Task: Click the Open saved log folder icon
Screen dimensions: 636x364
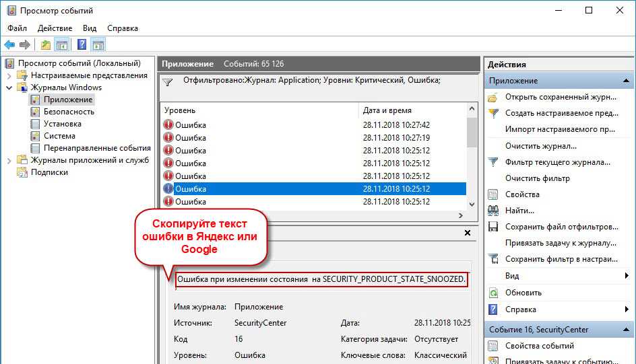Action: (x=494, y=97)
